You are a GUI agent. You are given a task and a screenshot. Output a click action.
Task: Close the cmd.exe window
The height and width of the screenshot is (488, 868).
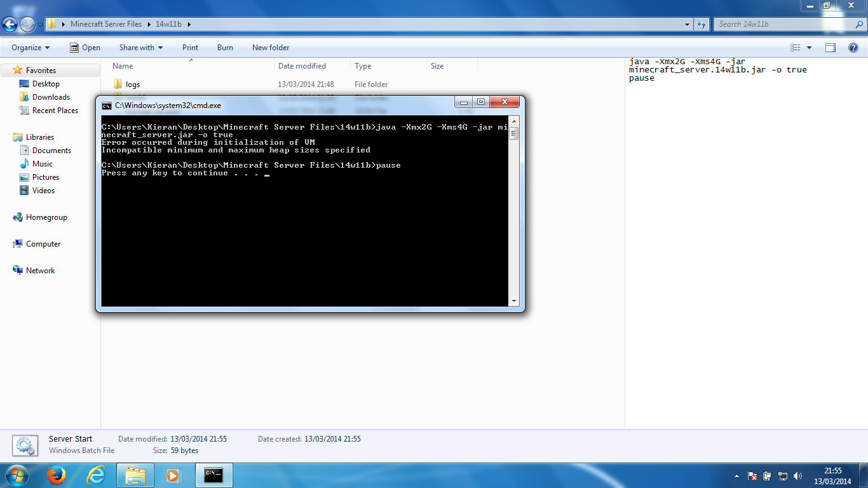coord(505,102)
